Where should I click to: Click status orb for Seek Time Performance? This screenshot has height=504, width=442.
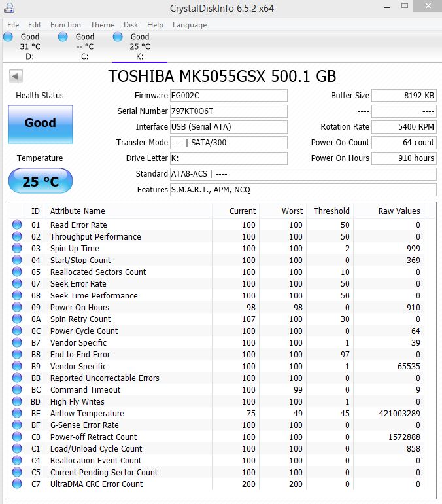17,295
